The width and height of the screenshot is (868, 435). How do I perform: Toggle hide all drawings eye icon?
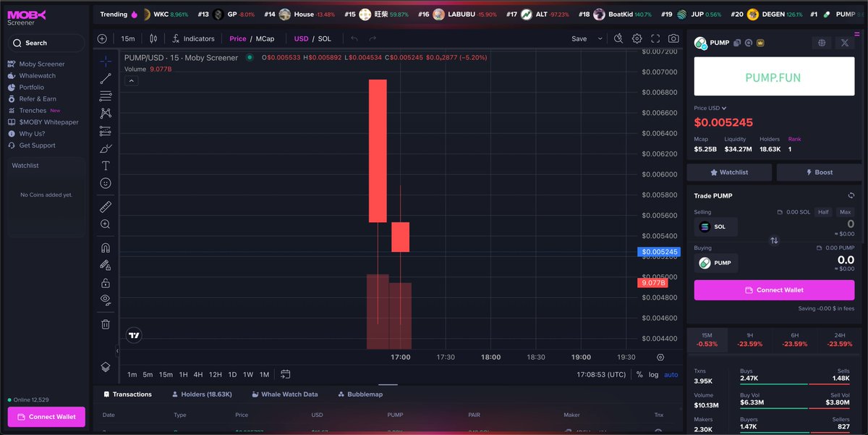click(x=106, y=300)
